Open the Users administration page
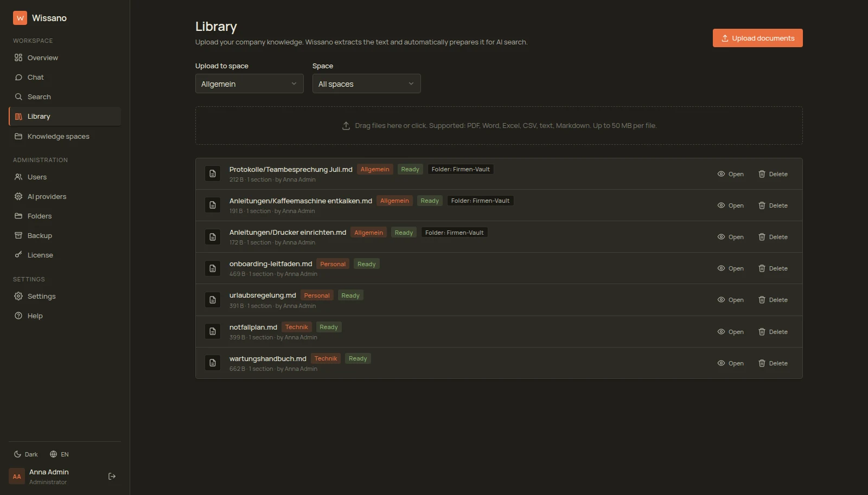 (x=65, y=177)
